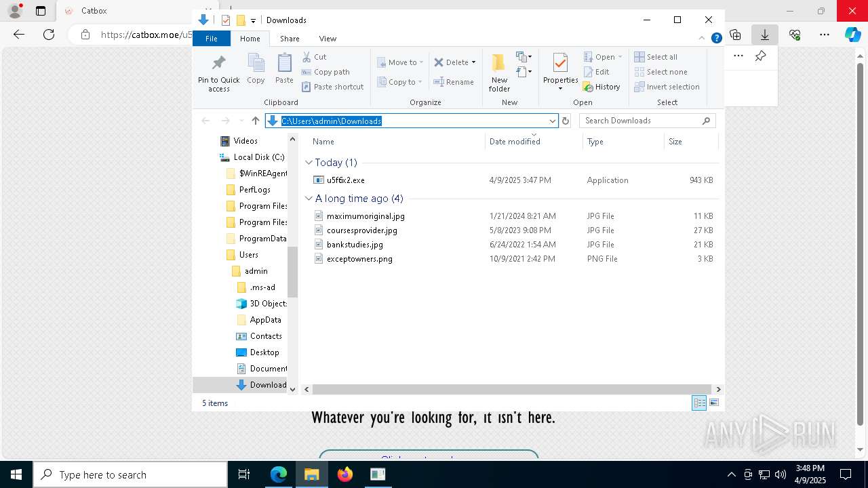Go up one folder level
This screenshot has width=868, height=488.
click(255, 121)
